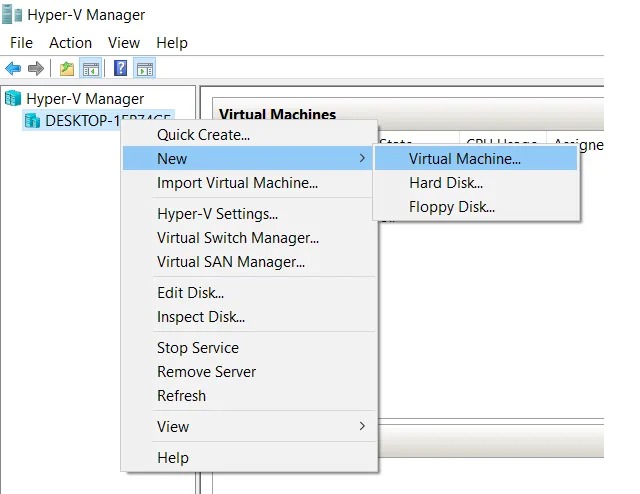Open Hyper-V Settings...

point(247,214)
